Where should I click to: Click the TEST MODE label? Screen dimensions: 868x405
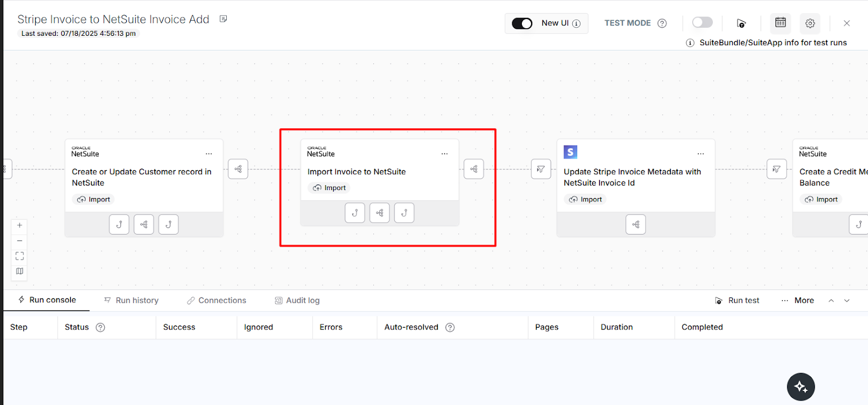coord(628,23)
